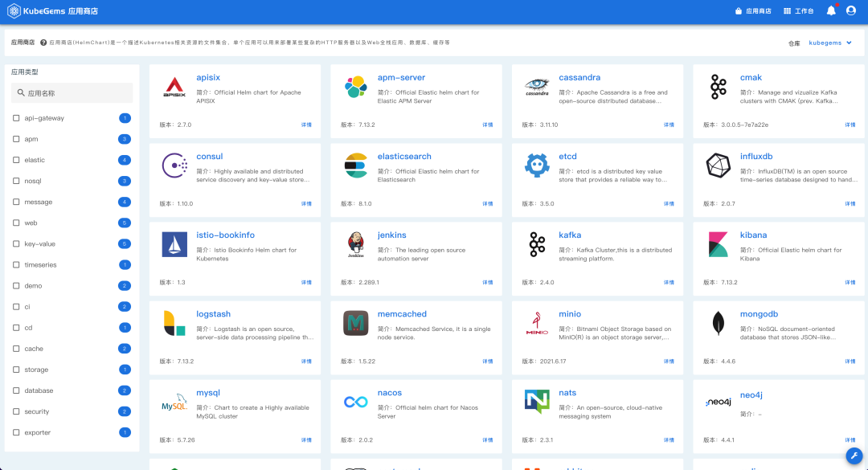Click the consul app logo

174,166
